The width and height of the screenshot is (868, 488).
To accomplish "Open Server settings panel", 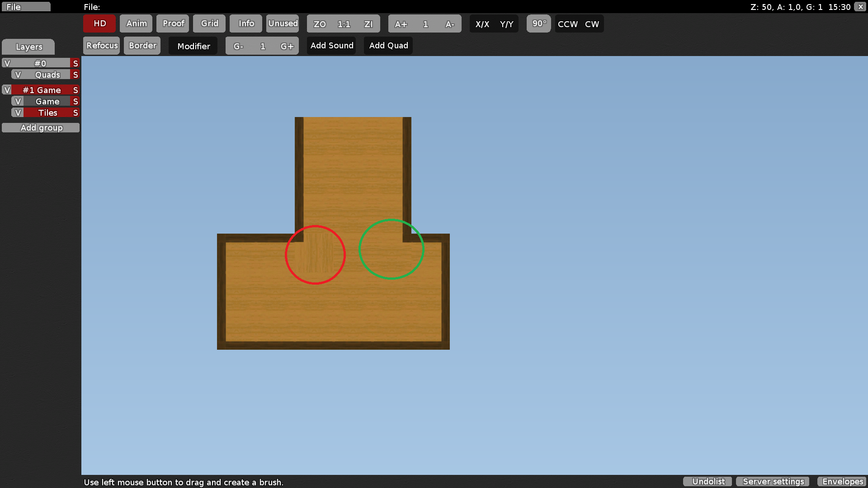I will pyautogui.click(x=773, y=481).
